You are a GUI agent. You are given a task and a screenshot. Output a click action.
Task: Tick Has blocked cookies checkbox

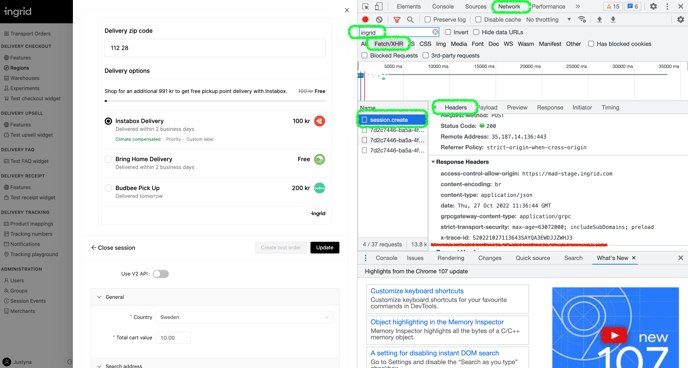coord(591,44)
